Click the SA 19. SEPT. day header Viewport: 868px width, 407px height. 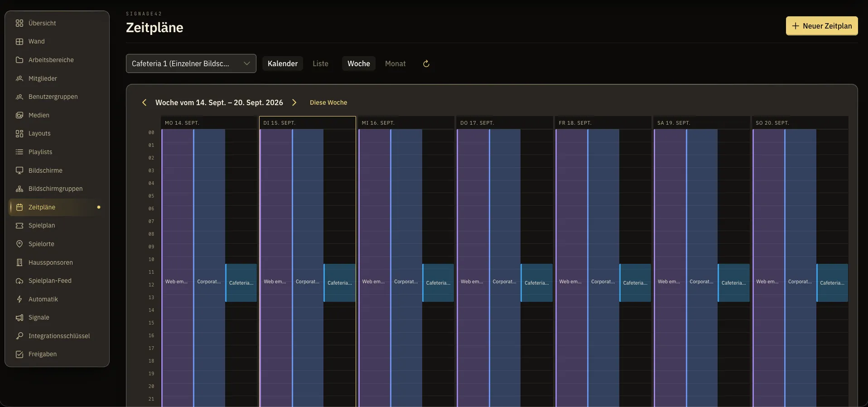702,123
